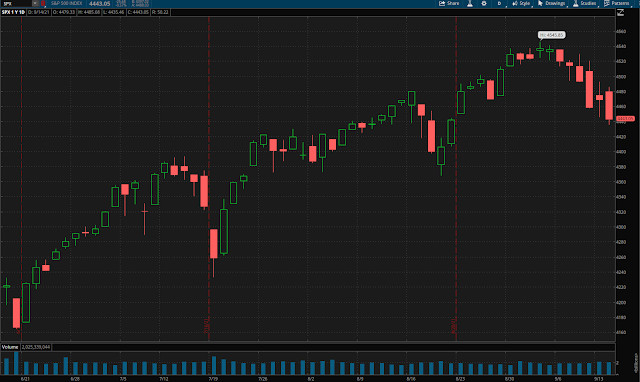Open the Patterns menu
The width and height of the screenshot is (640, 382).
coord(617,3)
